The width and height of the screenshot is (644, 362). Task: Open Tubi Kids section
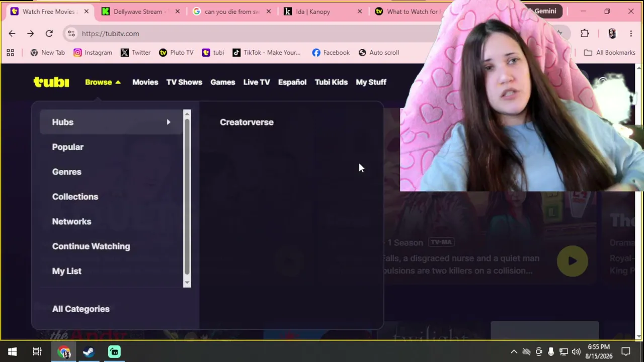(x=331, y=82)
